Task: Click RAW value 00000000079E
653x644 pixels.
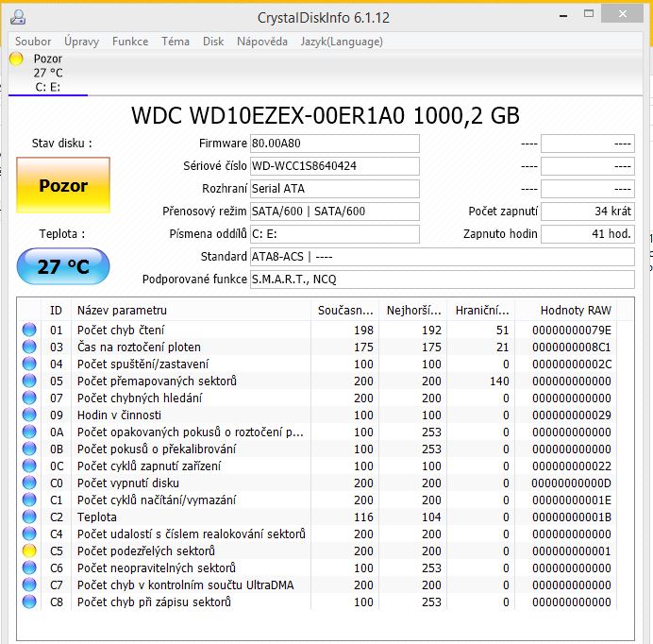Action: pyautogui.click(x=572, y=330)
